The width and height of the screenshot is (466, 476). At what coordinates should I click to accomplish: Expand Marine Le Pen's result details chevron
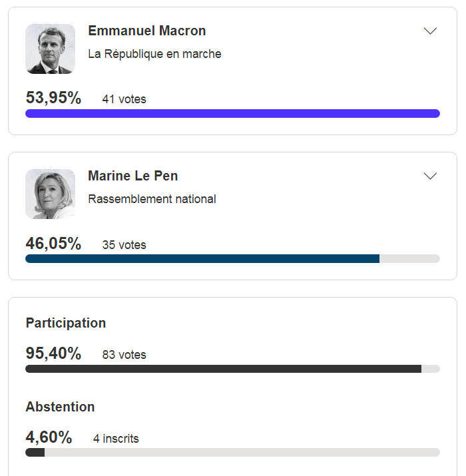coord(430,176)
